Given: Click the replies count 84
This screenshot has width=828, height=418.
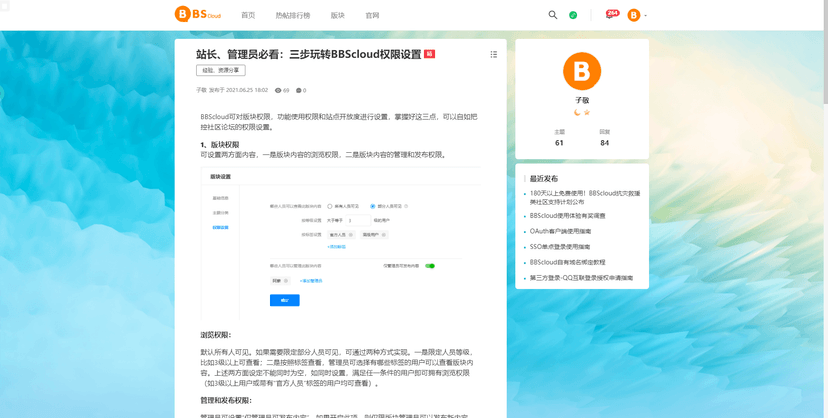Looking at the screenshot, I should pyautogui.click(x=605, y=142).
